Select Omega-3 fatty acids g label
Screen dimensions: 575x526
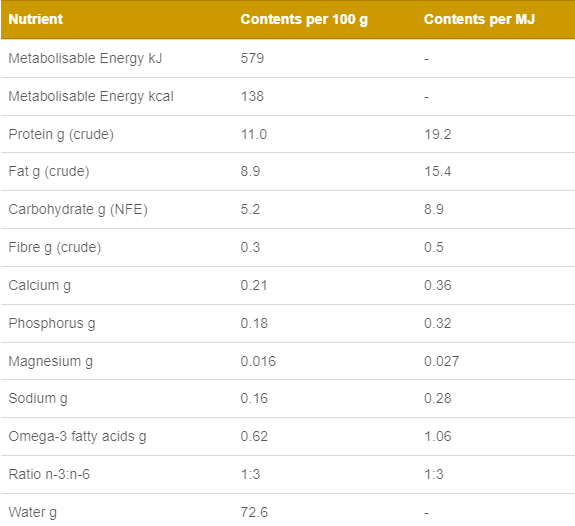tap(77, 436)
